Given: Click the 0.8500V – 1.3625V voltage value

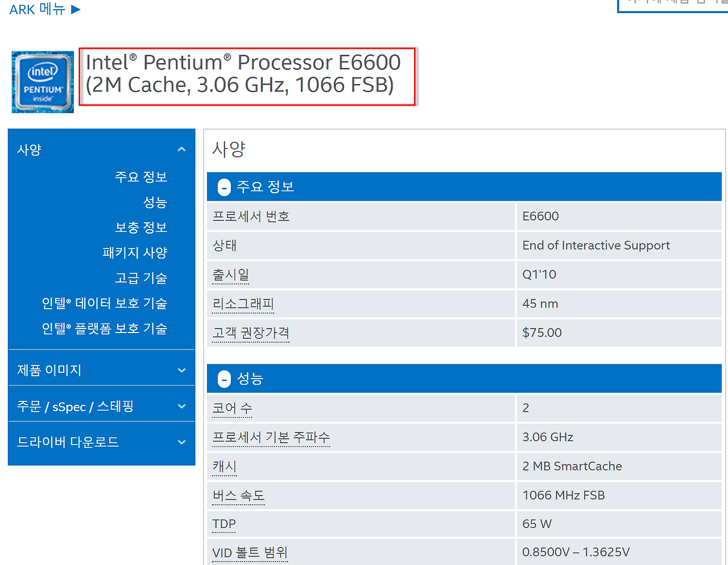Looking at the screenshot, I should (x=576, y=552).
